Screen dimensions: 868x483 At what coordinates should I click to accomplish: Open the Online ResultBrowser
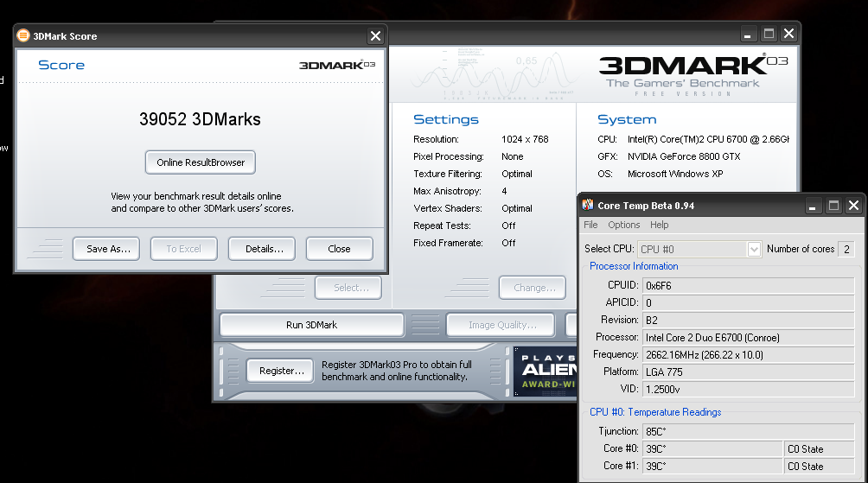[201, 162]
